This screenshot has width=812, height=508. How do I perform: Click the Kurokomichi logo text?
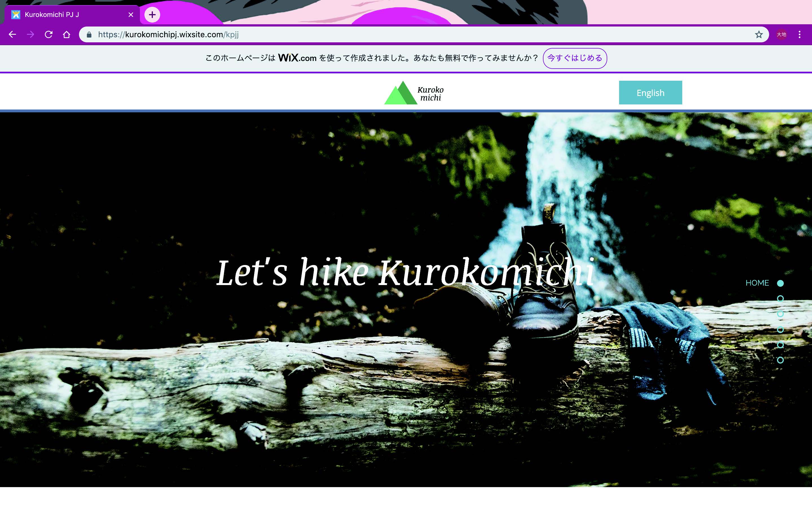pyautogui.click(x=430, y=94)
